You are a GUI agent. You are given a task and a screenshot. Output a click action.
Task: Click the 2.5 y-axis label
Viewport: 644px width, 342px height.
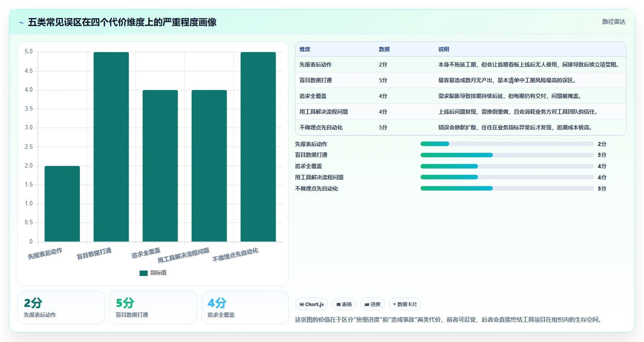(x=29, y=147)
